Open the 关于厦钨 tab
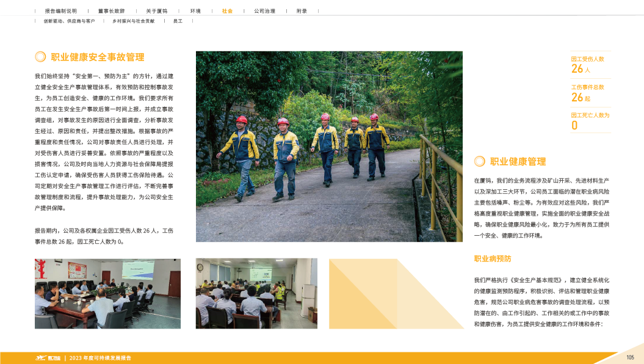Image resolution: width=644 pixels, height=364 pixels. pos(156,11)
